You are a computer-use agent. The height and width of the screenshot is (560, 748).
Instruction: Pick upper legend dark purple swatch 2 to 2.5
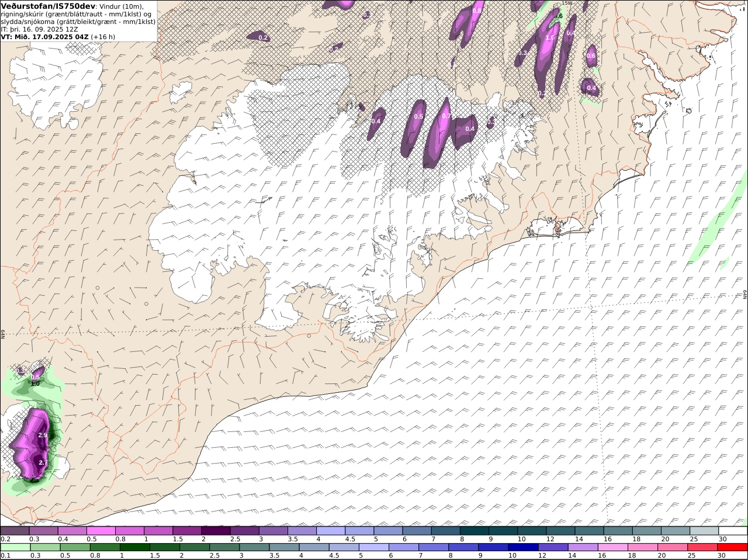216,530
